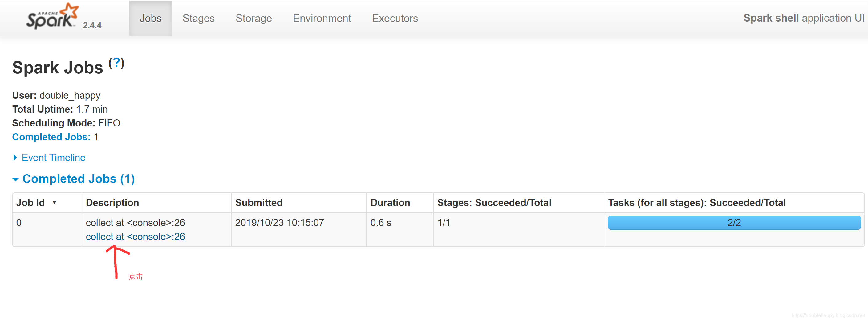Sort by the Submitted column header
The width and height of the screenshot is (868, 321).
[258, 203]
